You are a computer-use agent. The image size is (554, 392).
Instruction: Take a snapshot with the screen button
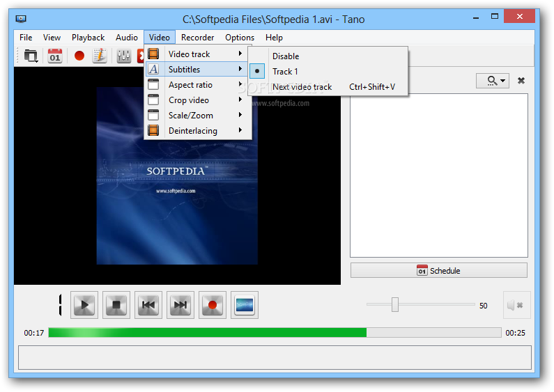coord(245,305)
